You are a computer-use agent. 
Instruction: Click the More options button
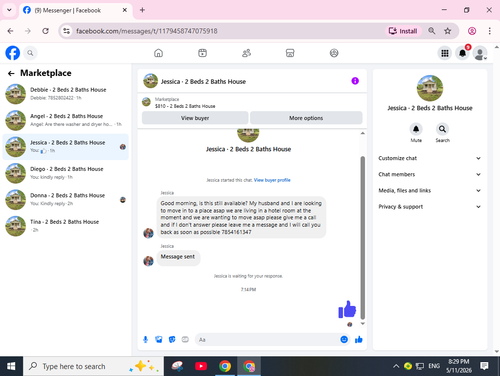coord(306,118)
